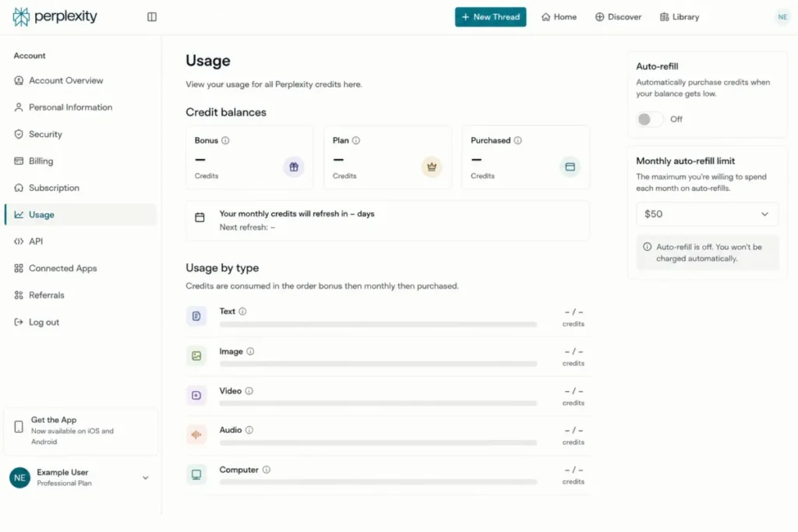Image resolution: width=798 pixels, height=532 pixels.
Task: Open the Security settings
Action: click(x=81, y=134)
